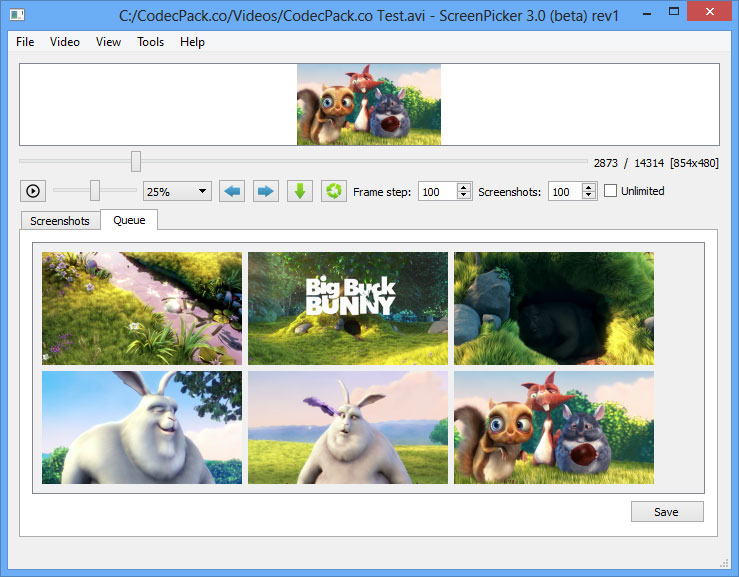
Task: Increase the Frame step value with the up arrow
Action: pyautogui.click(x=464, y=187)
